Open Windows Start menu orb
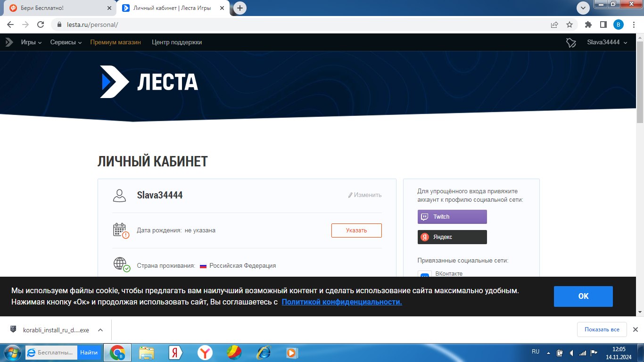 coord(12,353)
